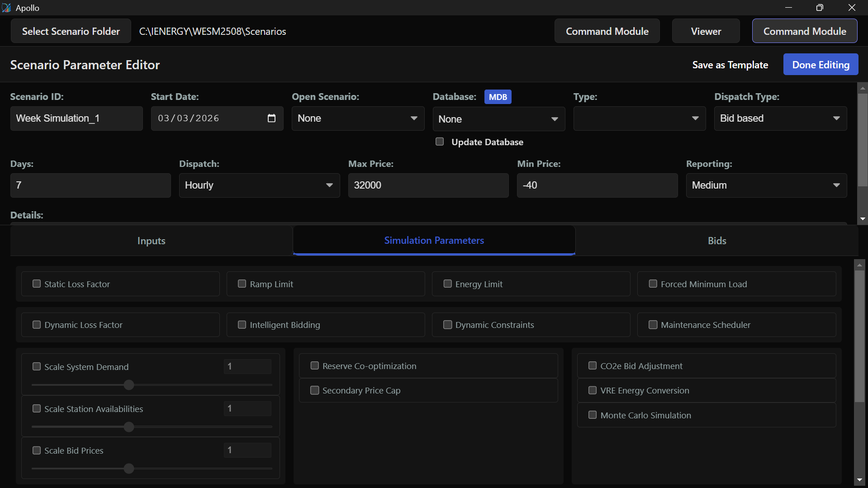Open the Open Scenario dropdown
Screen dimensions: 868x488
(357, 118)
